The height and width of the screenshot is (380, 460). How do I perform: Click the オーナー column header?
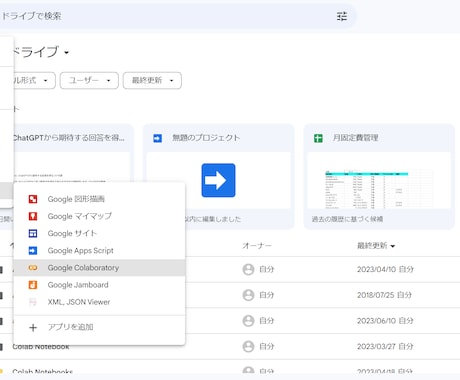click(x=257, y=246)
